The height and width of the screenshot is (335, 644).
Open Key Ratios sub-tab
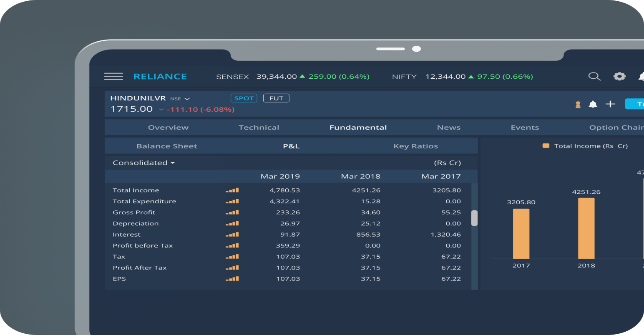[x=416, y=146]
